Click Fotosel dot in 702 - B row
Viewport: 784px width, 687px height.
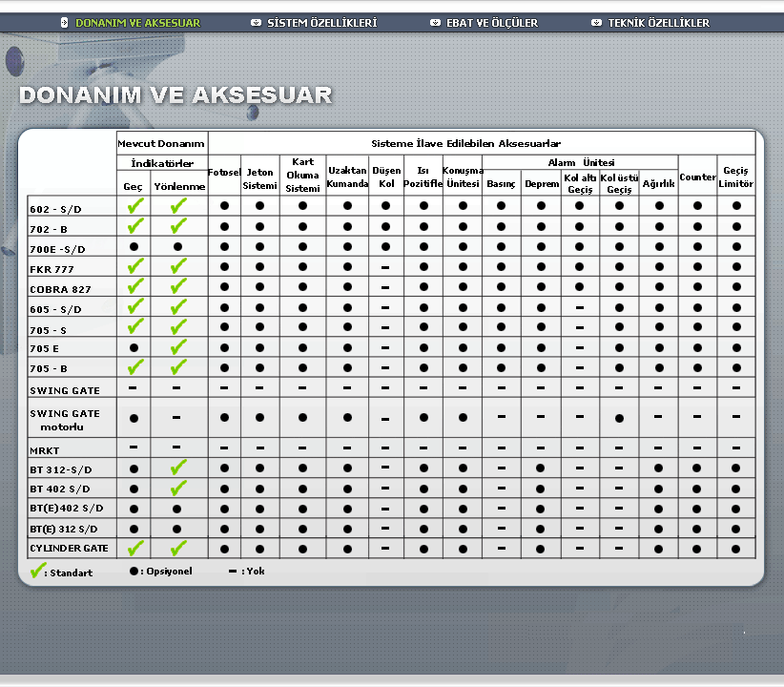[224, 227]
